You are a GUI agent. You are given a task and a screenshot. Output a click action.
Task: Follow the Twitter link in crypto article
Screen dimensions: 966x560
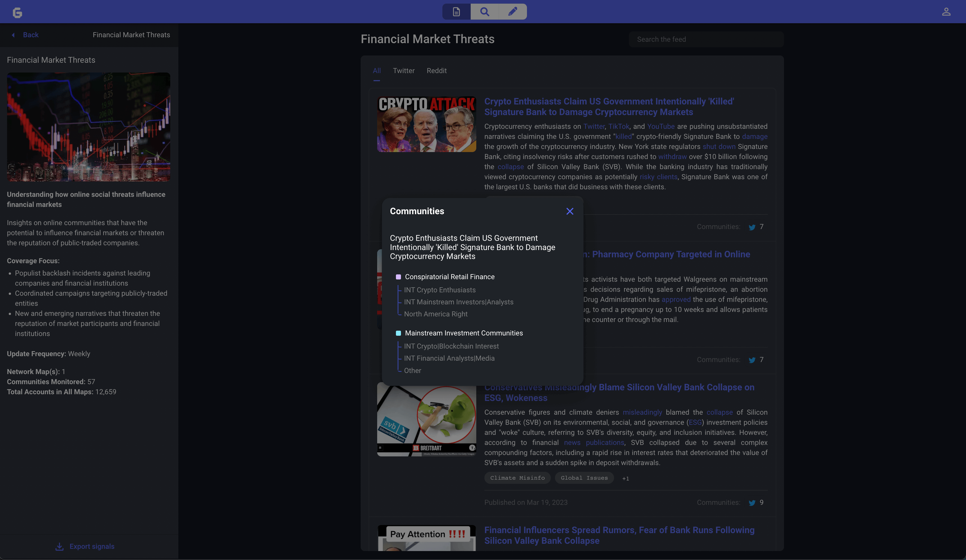pyautogui.click(x=594, y=127)
